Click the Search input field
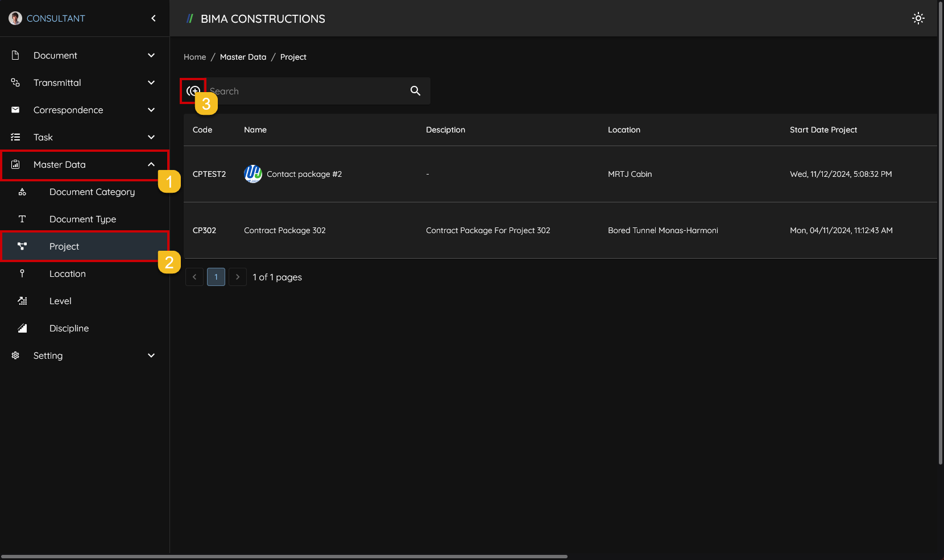This screenshot has height=560, width=944. pos(307,91)
